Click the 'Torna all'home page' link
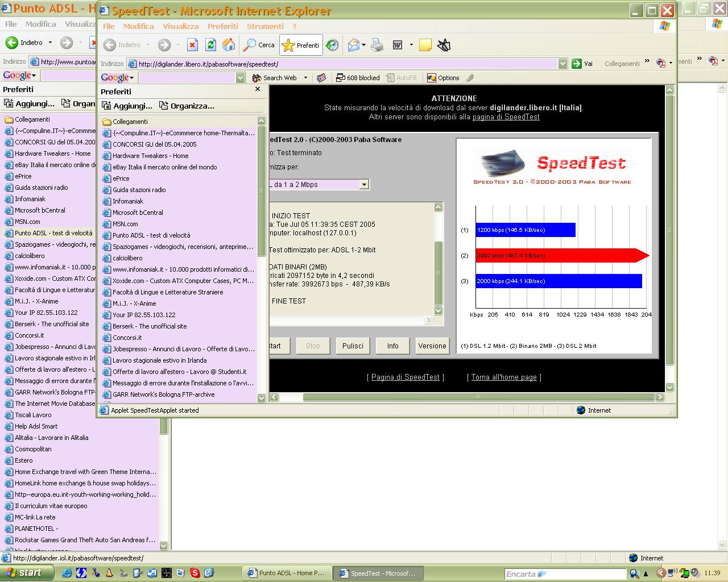The image size is (728, 582). click(x=504, y=377)
